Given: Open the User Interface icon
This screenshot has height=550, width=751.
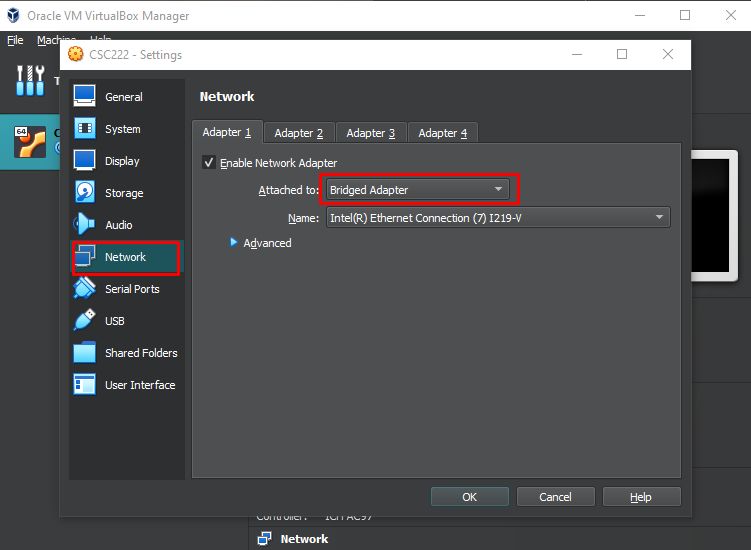Looking at the screenshot, I should 85,385.
